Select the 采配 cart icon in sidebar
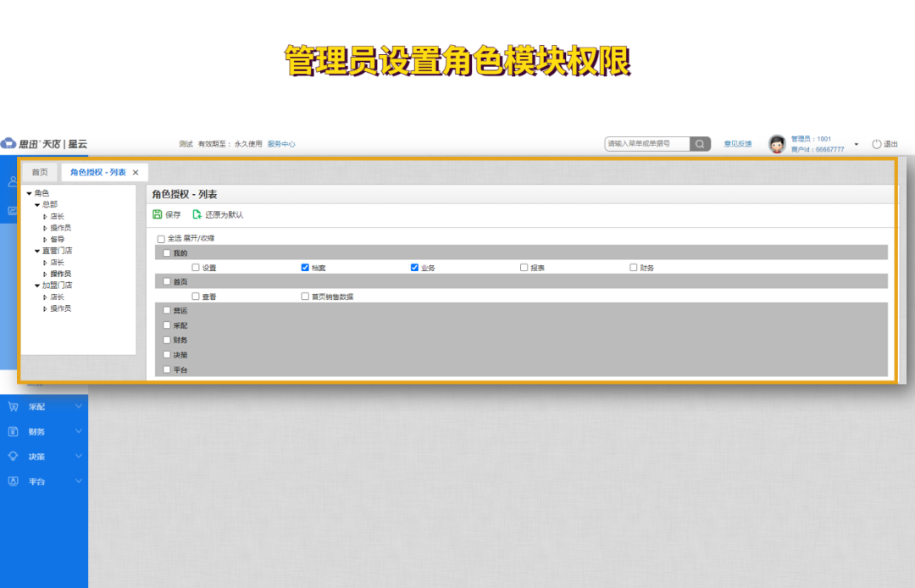 15,407
